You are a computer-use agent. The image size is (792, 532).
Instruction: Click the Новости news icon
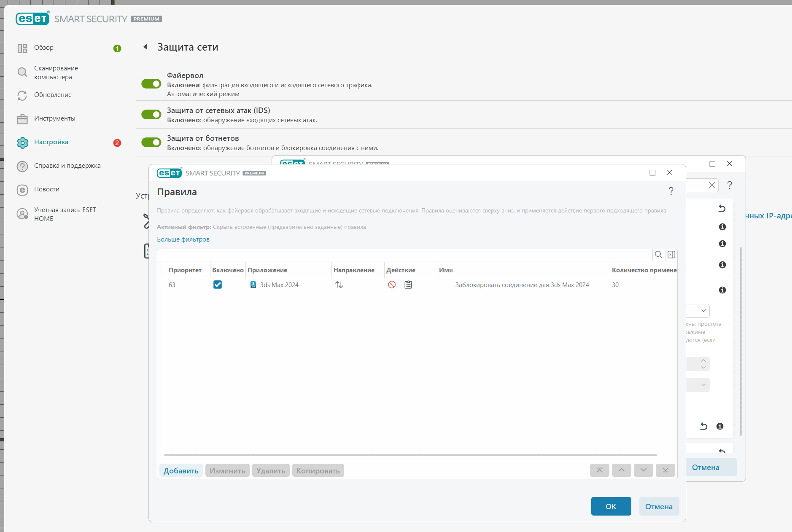tap(22, 190)
